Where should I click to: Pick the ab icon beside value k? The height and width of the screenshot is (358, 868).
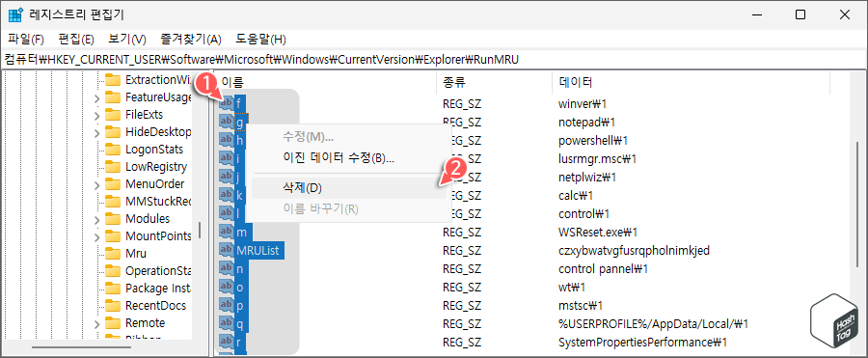pos(226,195)
